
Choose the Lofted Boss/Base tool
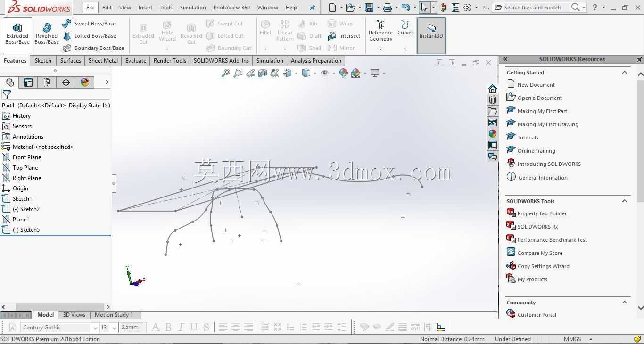89,36
